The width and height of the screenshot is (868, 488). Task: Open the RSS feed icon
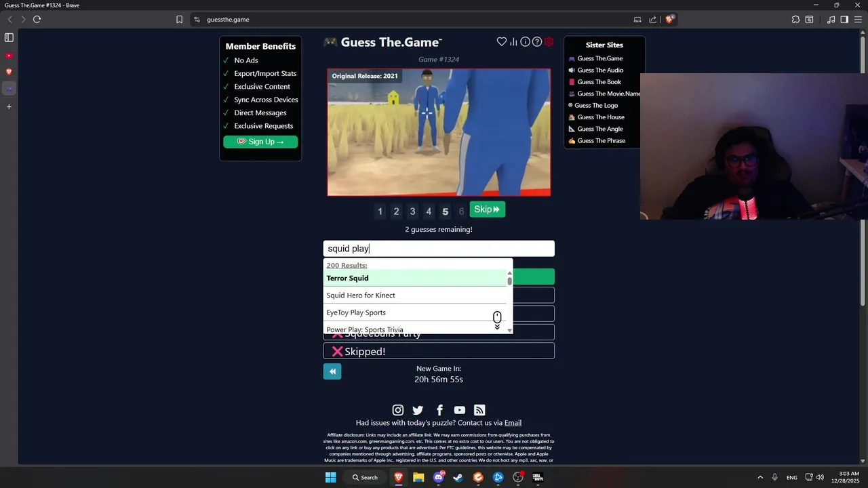pyautogui.click(x=479, y=410)
